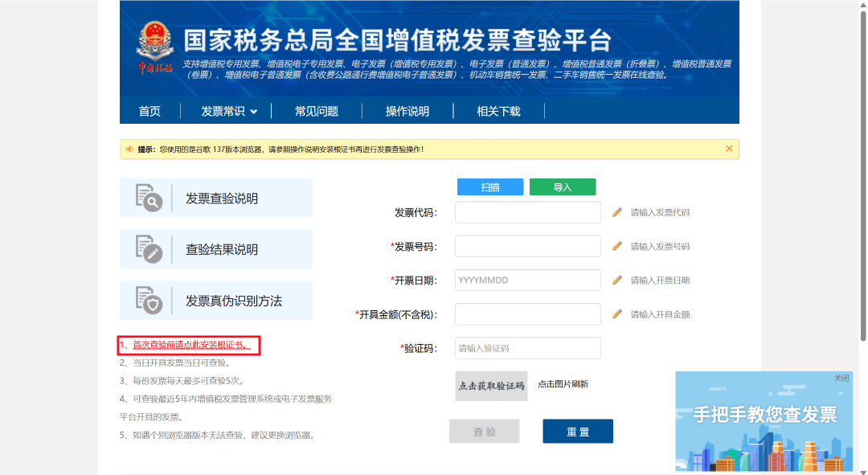The image size is (868, 475).
Task: Focus the 开票日期 YYYYMMDD input field
Action: click(527, 280)
